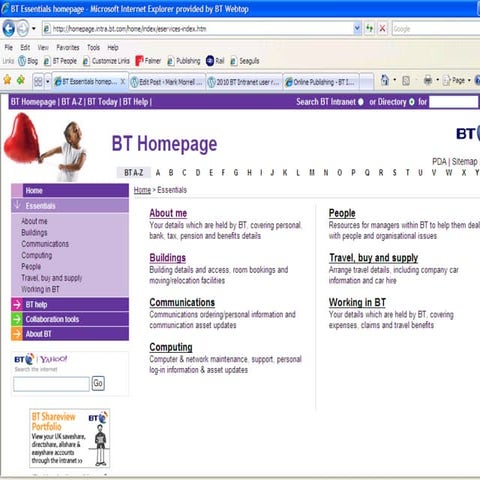Open the Tools menu

tap(94, 48)
